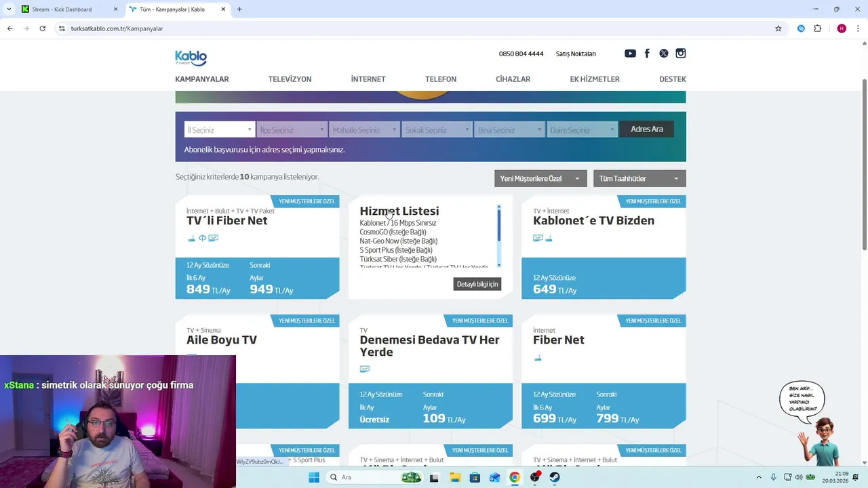Open the TELEFON menu
This screenshot has width=868, height=488.
coord(441,79)
